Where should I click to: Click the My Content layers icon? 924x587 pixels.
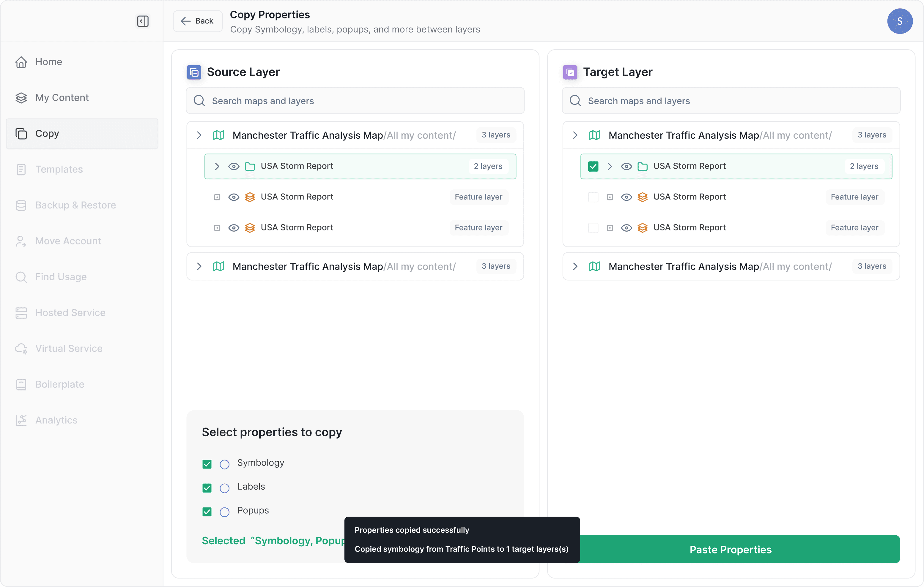tap(21, 98)
